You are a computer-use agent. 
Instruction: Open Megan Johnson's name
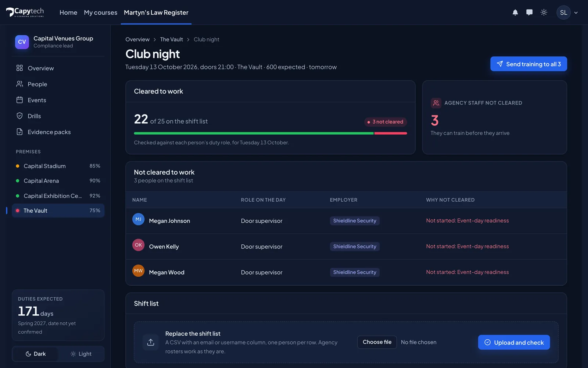coord(169,221)
